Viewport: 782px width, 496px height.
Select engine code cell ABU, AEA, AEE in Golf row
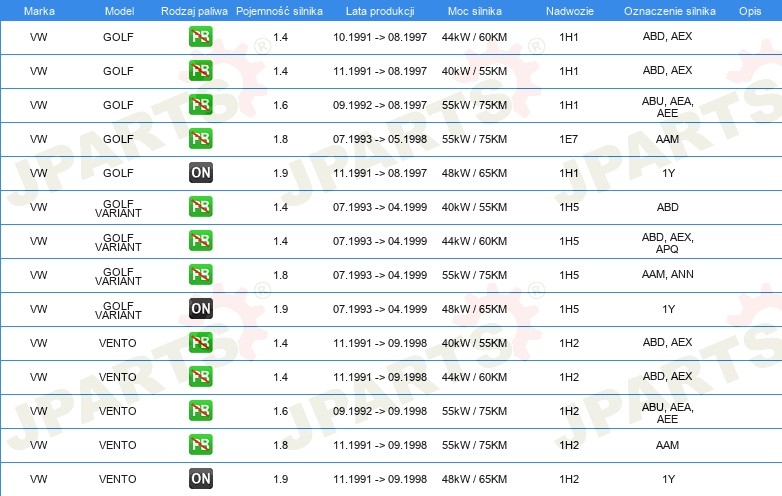point(667,107)
